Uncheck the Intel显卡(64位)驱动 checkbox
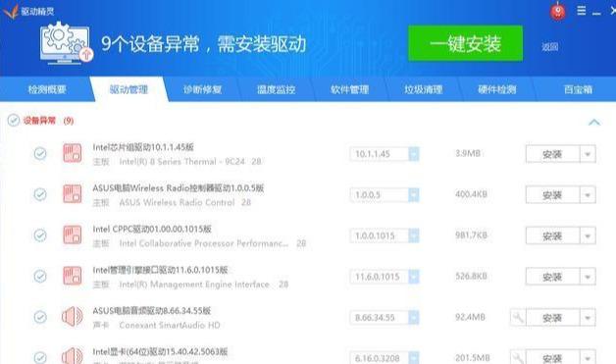 40,357
